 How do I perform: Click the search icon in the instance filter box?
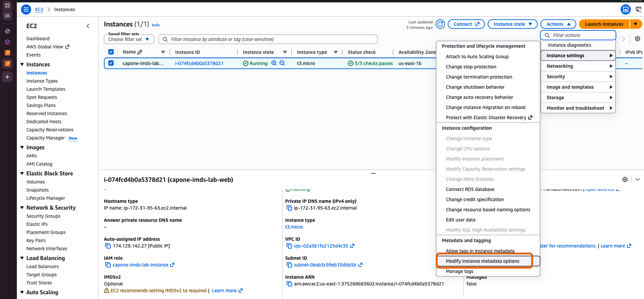pyautogui.click(x=165, y=39)
